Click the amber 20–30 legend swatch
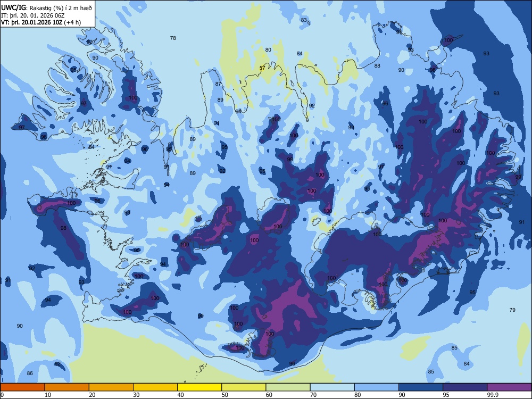The height and width of the screenshot is (399, 532). [111, 387]
